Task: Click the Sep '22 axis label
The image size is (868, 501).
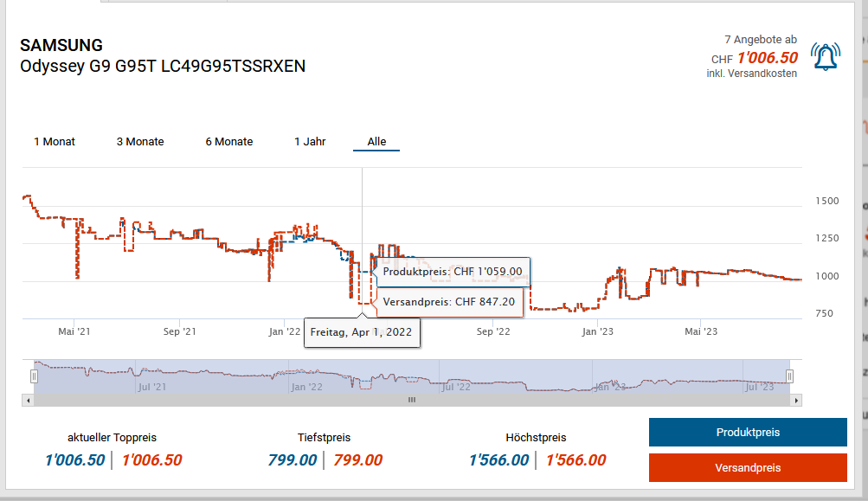Action: coord(493,331)
